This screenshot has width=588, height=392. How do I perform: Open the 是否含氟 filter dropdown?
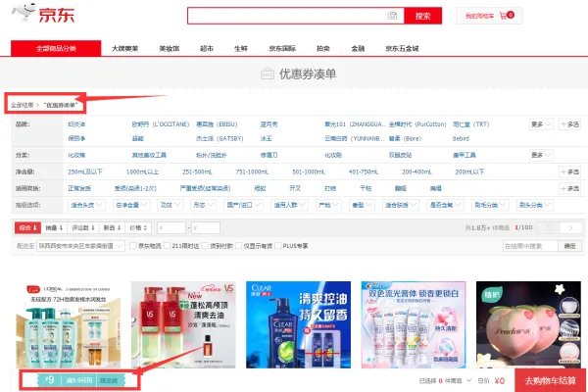tap(445, 205)
